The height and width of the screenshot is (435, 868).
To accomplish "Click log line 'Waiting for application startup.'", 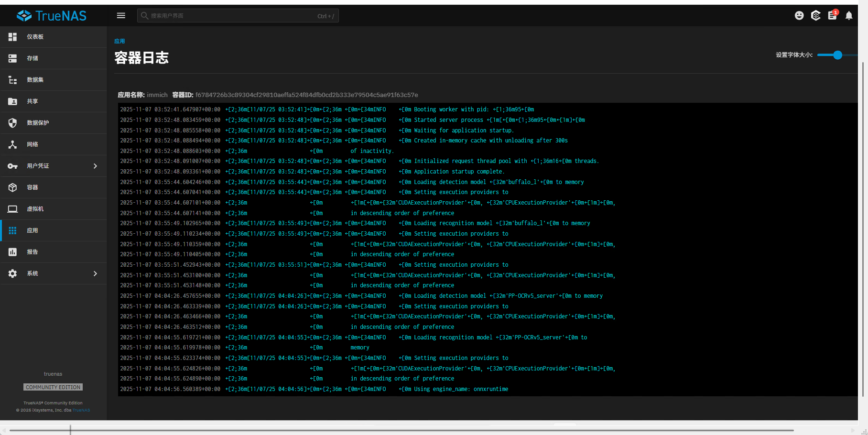I will [317, 130].
